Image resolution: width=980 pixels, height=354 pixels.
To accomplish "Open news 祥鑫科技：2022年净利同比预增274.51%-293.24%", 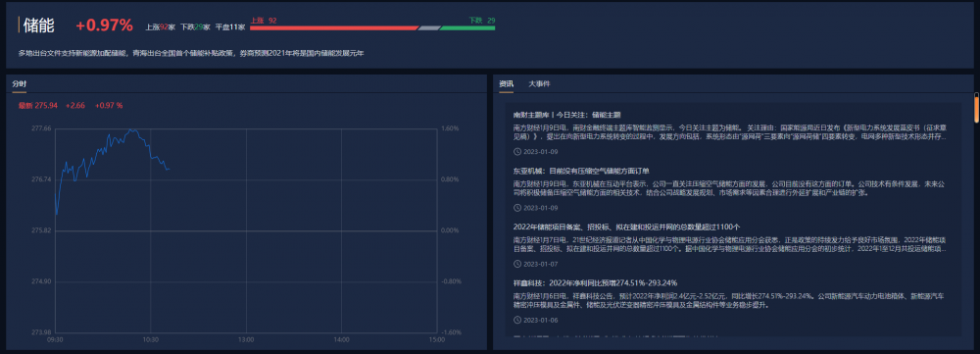I will click(595, 282).
